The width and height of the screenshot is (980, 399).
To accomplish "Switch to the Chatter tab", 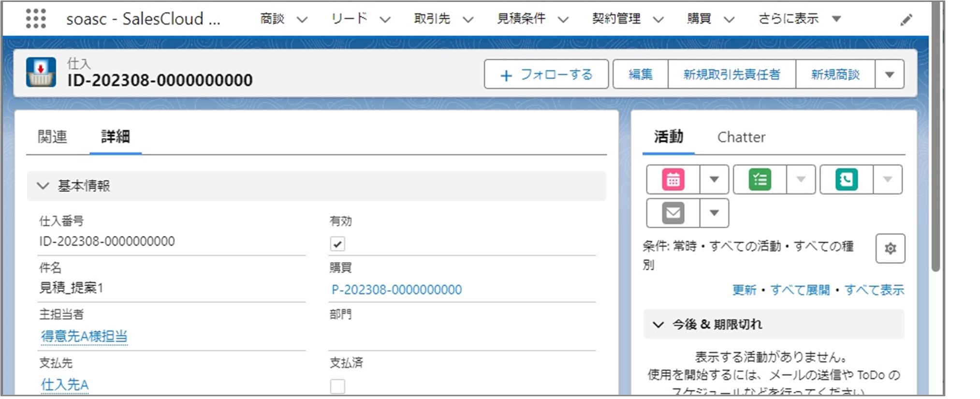I will (x=741, y=137).
